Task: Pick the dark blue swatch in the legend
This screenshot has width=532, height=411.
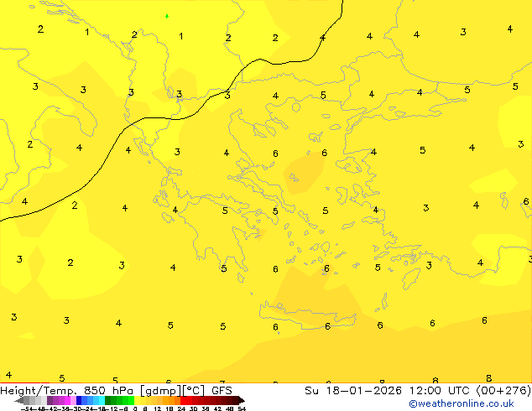Action: 79,400
